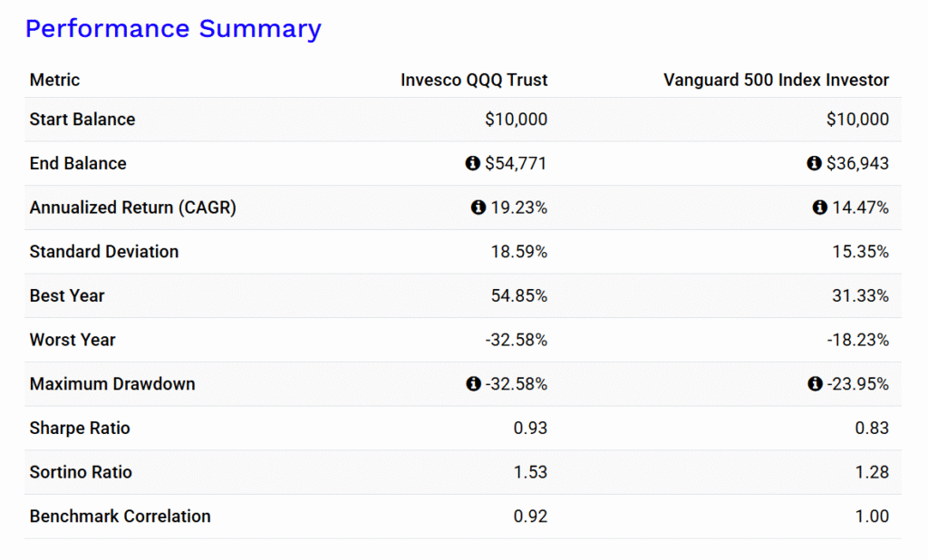
Task: Select the End Balance row label
Action: pos(78,163)
